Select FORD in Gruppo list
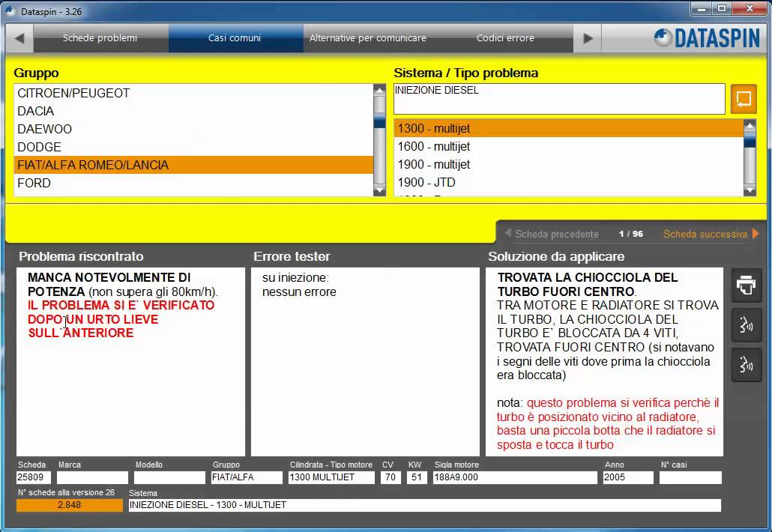The image size is (772, 532). tap(193, 183)
